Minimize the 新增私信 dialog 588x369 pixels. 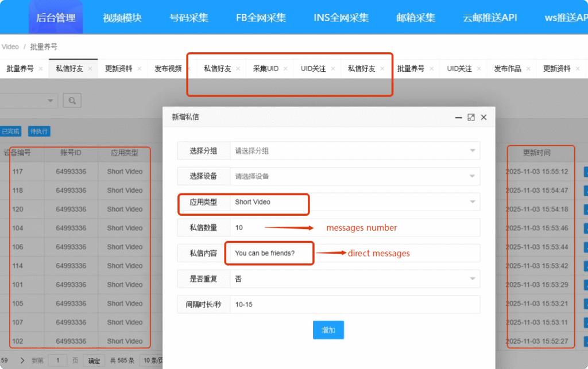[x=458, y=117]
